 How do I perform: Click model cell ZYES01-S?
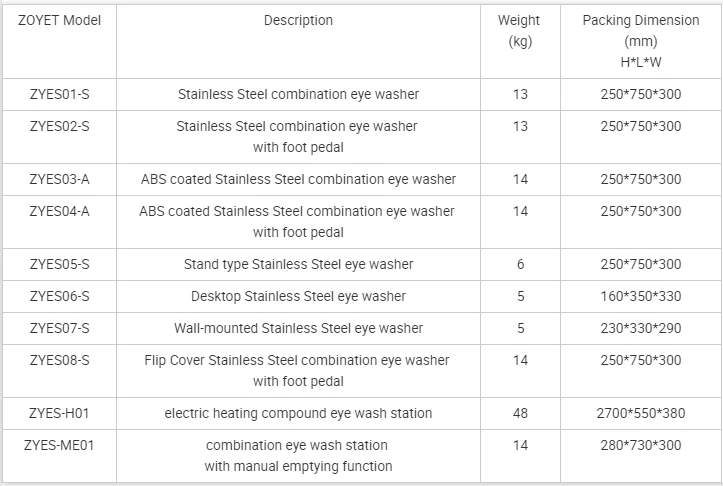coord(60,94)
